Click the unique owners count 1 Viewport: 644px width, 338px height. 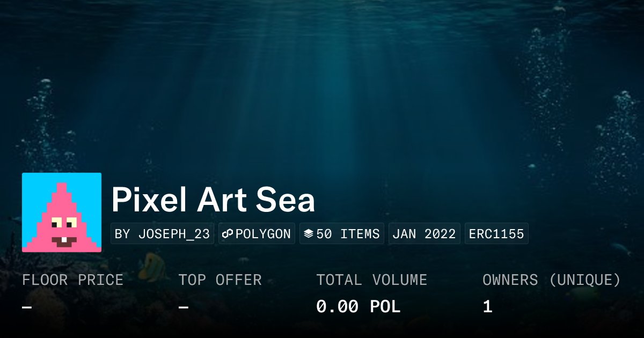pyautogui.click(x=487, y=307)
